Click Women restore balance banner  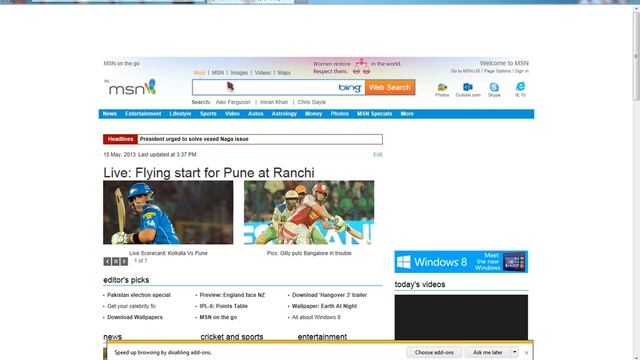(x=358, y=67)
